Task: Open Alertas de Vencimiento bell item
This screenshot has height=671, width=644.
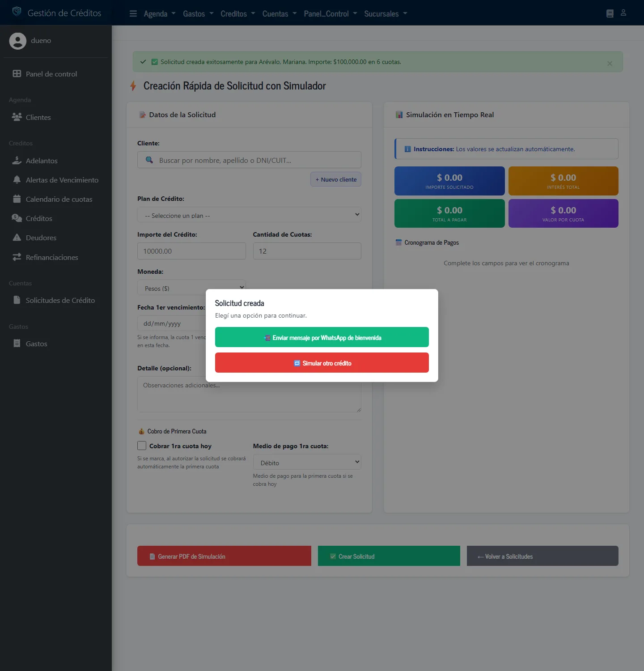Action: (55, 180)
